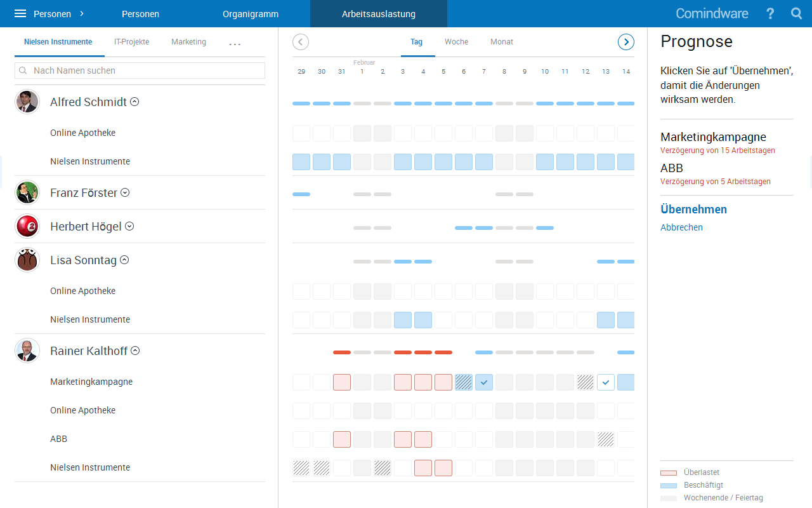Click Franz Förster's blue load bar on day 29
Viewport: 812px width, 508px height.
301,194
